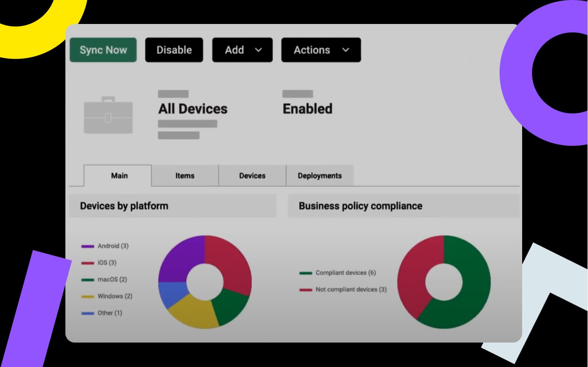588x367 pixels.
Task: Expand the Actions dropdown
Action: (x=320, y=50)
